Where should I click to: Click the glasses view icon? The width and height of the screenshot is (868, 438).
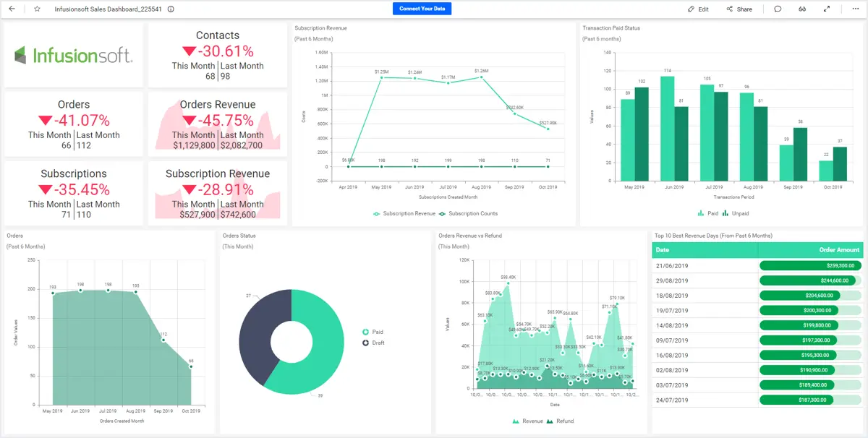[802, 9]
